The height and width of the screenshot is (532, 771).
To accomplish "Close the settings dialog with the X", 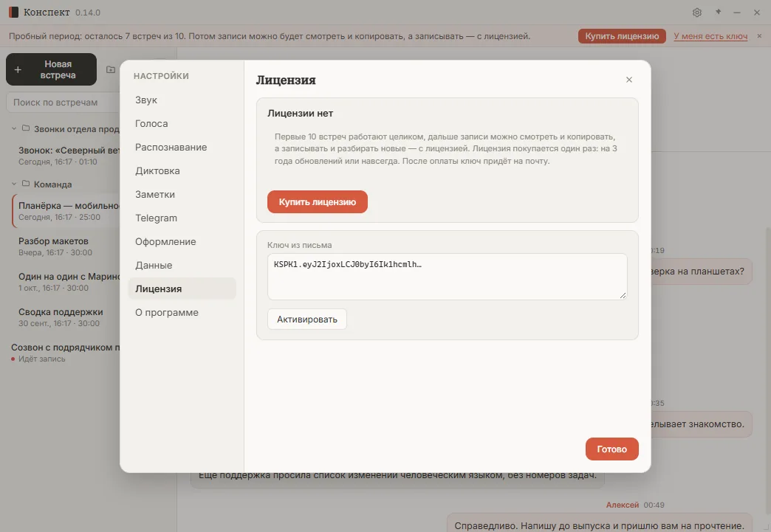I will click(629, 80).
